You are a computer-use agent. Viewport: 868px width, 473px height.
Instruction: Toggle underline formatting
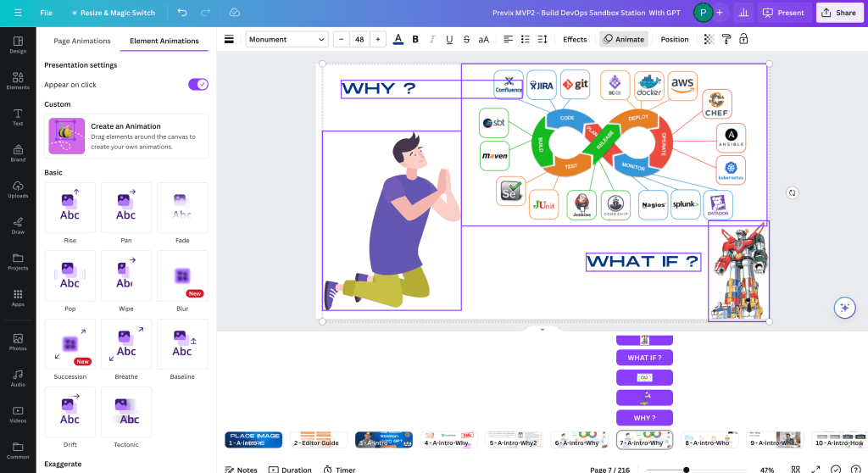[449, 39]
